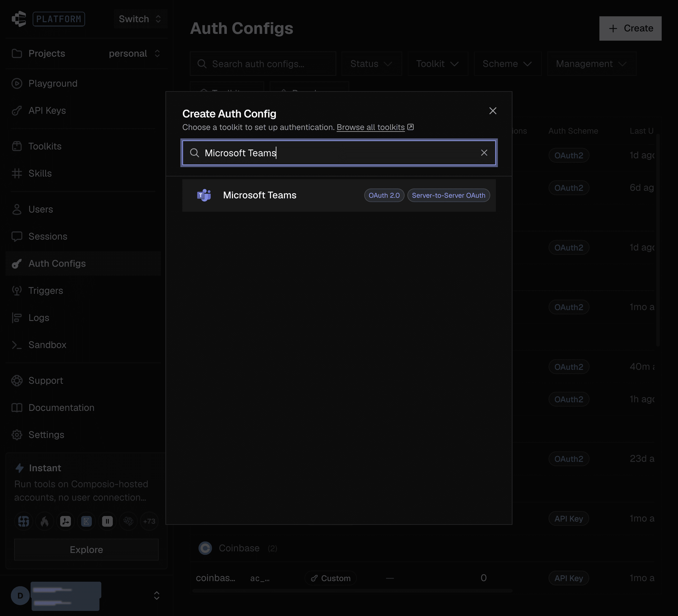The height and width of the screenshot is (616, 678).
Task: Go to Toolkits section
Action: click(45, 146)
